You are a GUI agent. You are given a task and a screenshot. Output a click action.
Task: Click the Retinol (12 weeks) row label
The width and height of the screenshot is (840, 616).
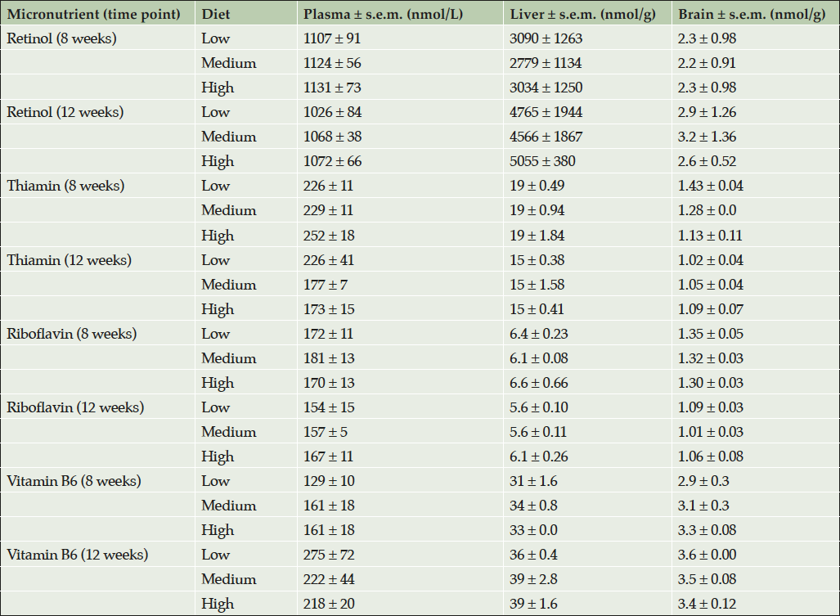(x=65, y=112)
